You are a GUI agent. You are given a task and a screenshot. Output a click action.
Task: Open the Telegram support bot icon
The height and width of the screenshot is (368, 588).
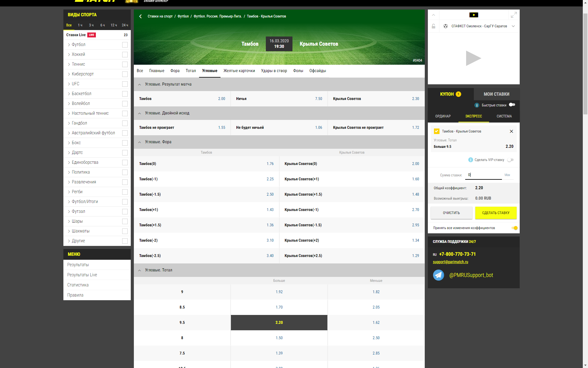point(439,275)
